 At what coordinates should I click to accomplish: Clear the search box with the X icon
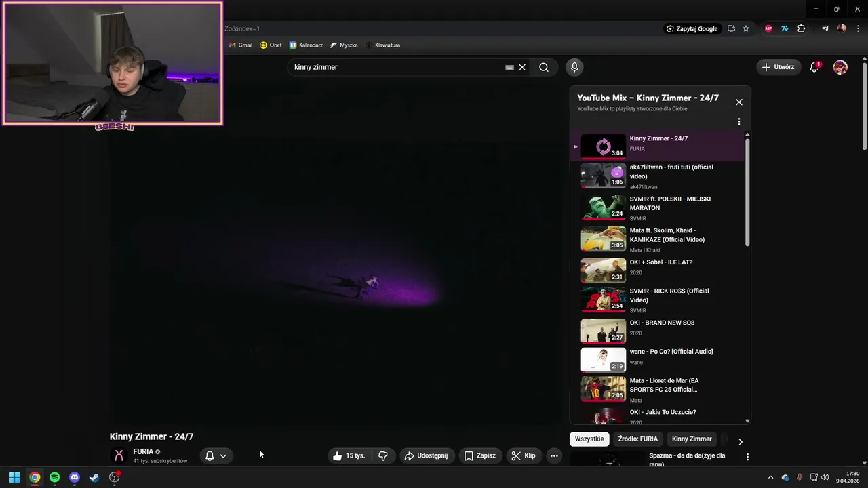[522, 67]
